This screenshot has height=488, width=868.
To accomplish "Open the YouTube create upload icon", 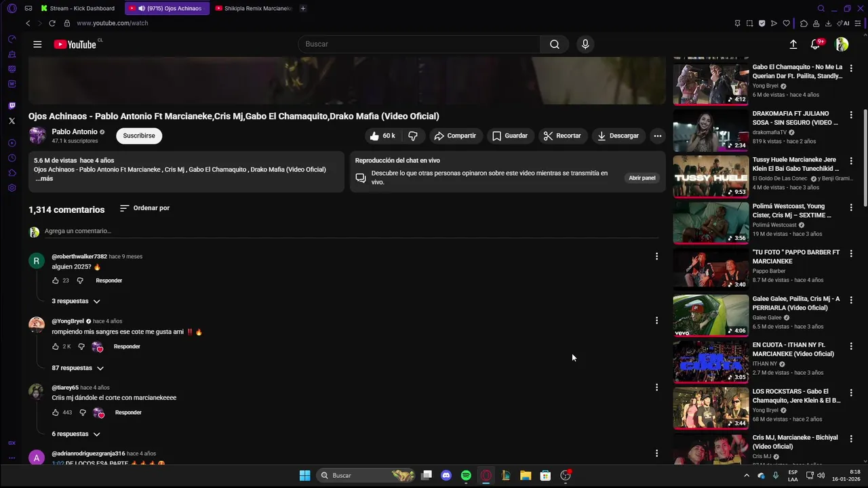I will [793, 44].
